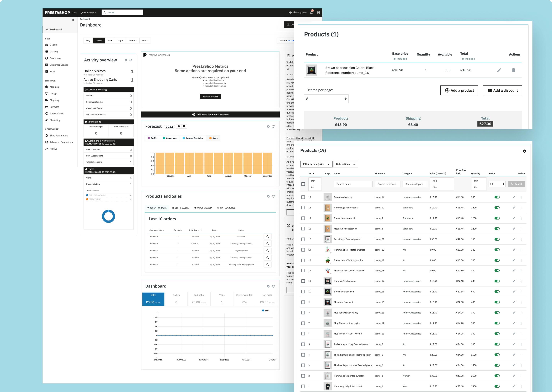Click the Search name input field
This screenshot has height=392, width=552.
point(353,184)
